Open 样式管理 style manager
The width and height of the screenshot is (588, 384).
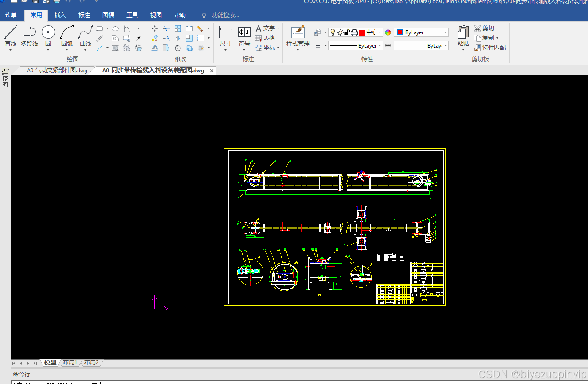(x=298, y=36)
